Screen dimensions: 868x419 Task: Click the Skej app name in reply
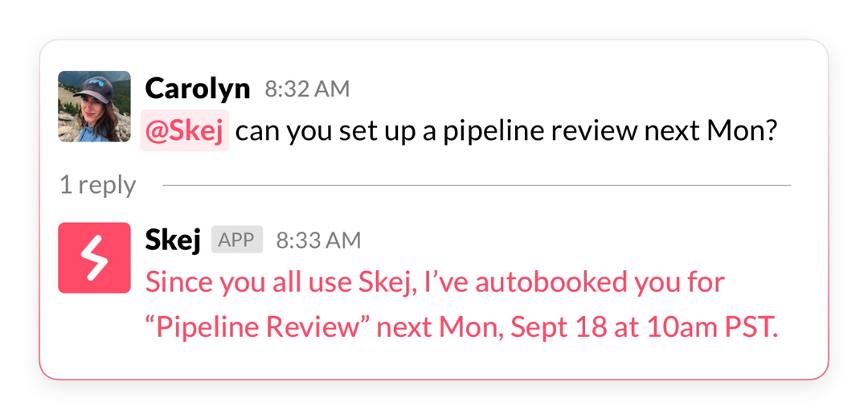172,240
